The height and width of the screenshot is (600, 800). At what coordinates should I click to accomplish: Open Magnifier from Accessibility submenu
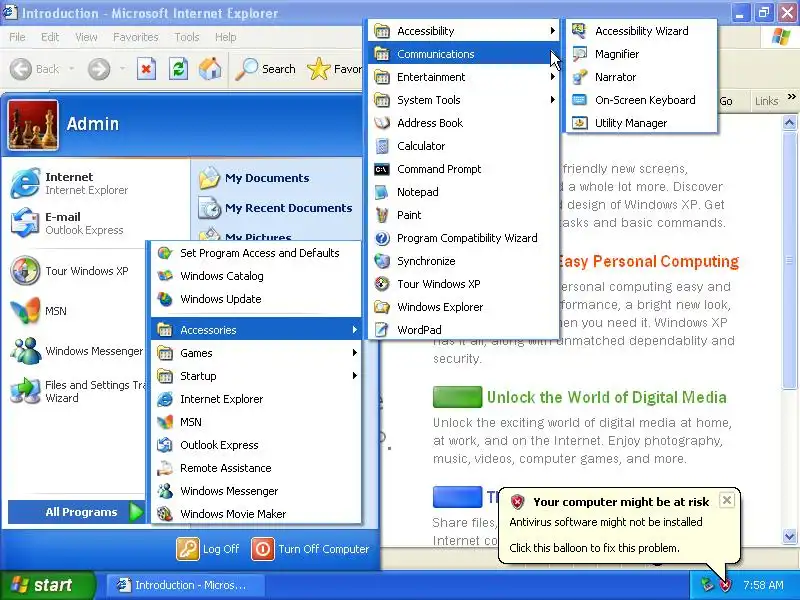641,54
